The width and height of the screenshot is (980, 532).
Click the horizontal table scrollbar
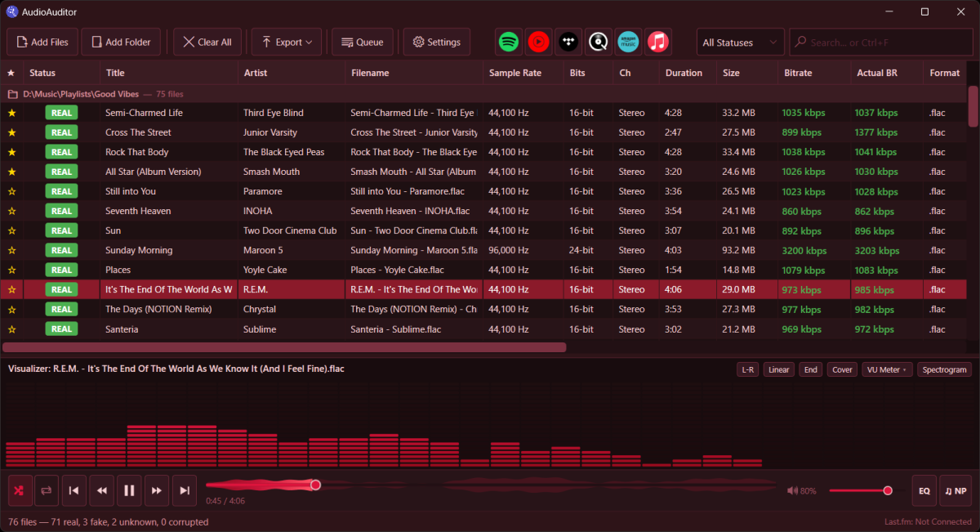(284, 347)
